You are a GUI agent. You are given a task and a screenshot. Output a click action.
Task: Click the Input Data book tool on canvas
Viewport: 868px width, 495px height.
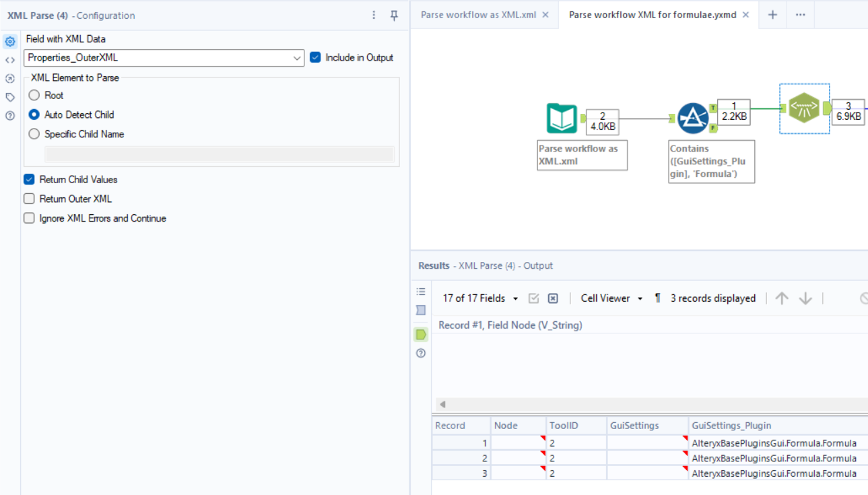[562, 118]
